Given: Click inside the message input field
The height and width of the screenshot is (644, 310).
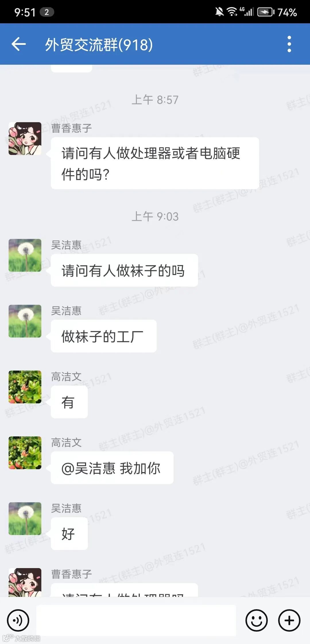Looking at the screenshot, I should [136, 620].
